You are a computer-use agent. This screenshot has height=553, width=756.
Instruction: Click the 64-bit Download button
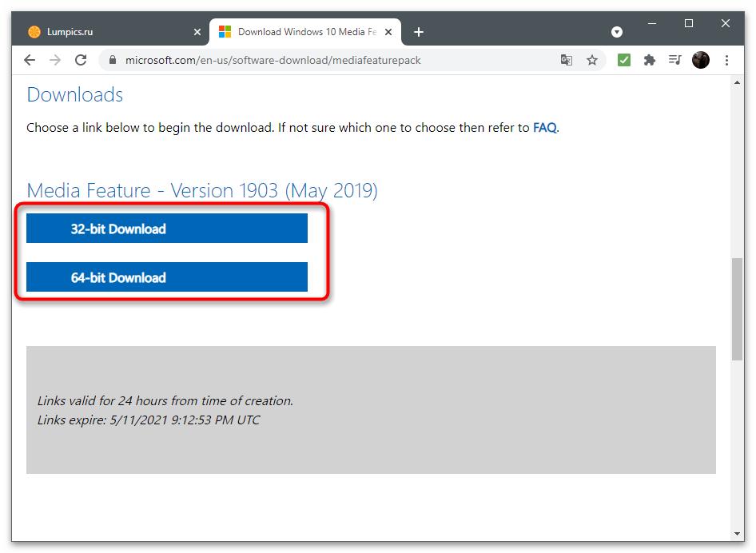tap(167, 277)
